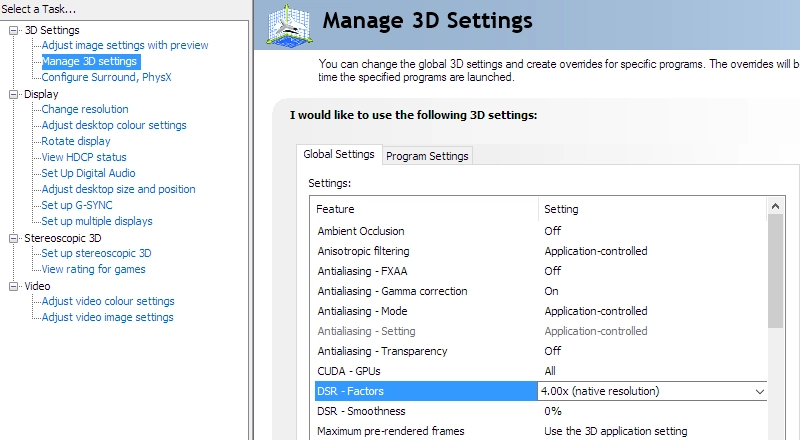Screen dimensions: 800x440
Task: Select the Antialiasing - Mode feature
Action: (x=362, y=311)
